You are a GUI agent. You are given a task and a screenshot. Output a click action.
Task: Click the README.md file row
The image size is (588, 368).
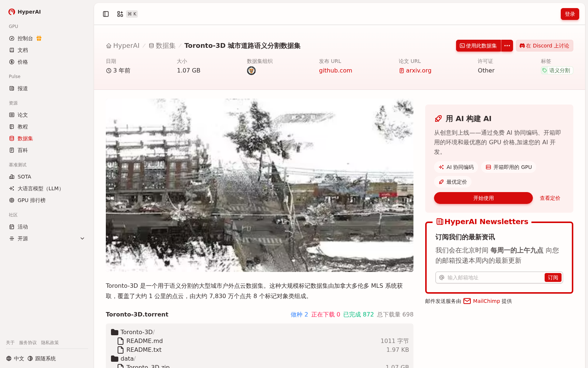coord(259,341)
